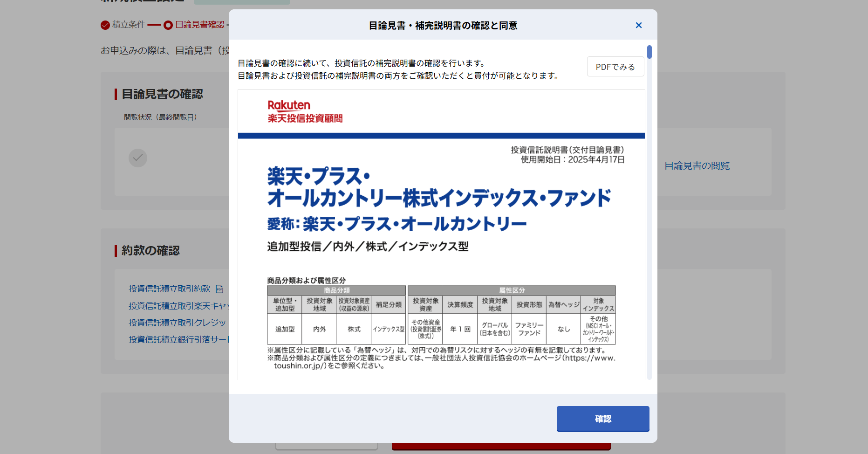This screenshot has height=454, width=868.
Task: Click the PDF icon beside 投資信託積立取引約款
Action: (219, 289)
